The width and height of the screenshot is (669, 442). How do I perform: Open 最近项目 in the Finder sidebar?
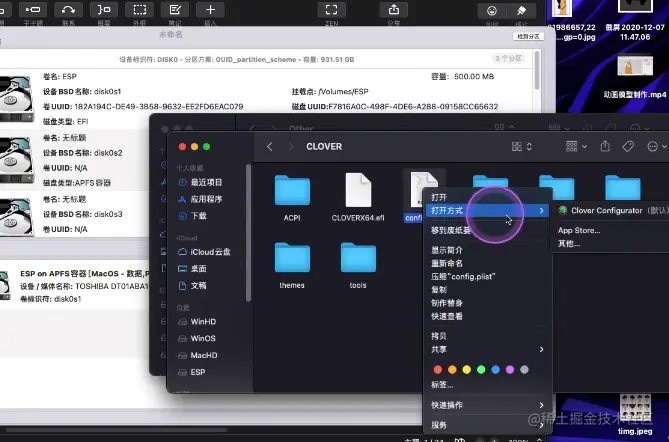point(206,182)
